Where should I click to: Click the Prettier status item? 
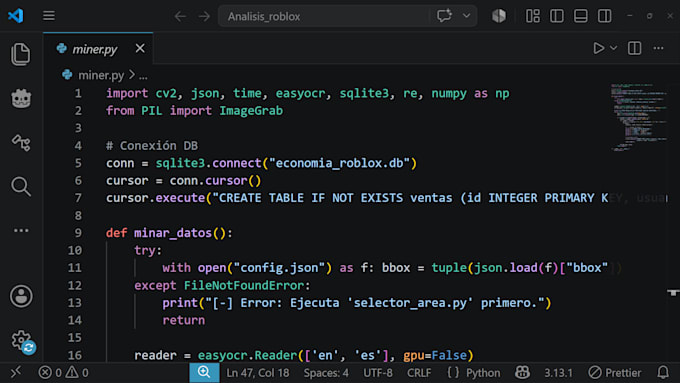[x=615, y=373]
